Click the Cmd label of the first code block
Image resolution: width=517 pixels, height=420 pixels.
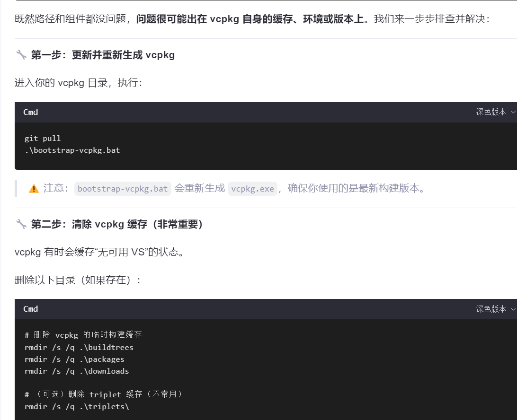coord(31,112)
